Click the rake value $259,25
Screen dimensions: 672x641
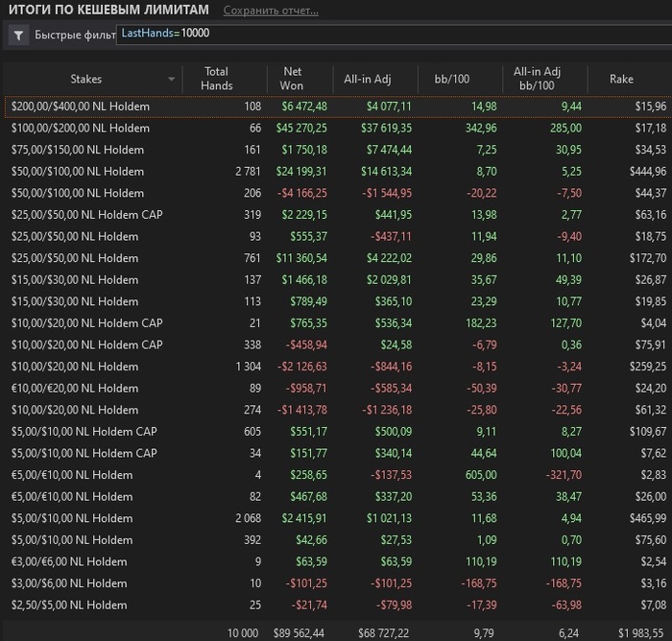(648, 367)
